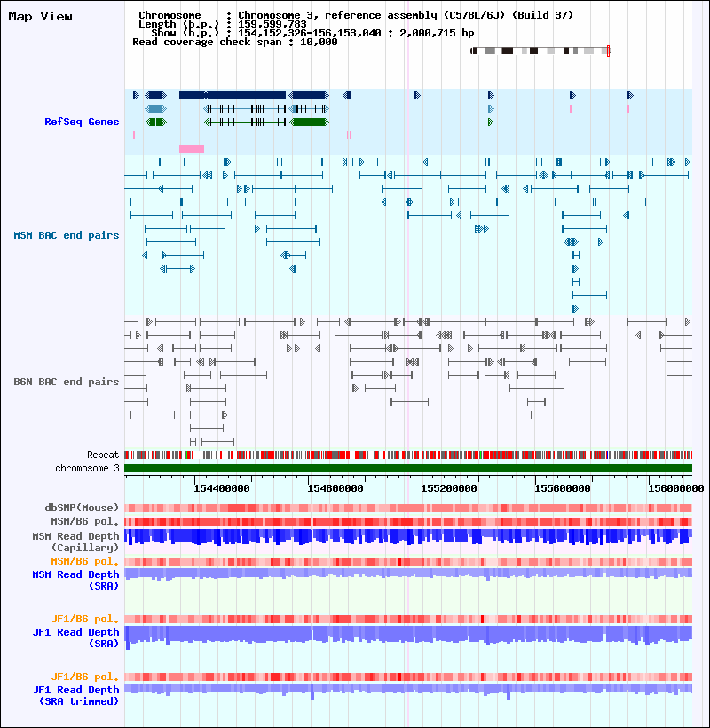Open the RefSeq Genes track label

(82, 122)
